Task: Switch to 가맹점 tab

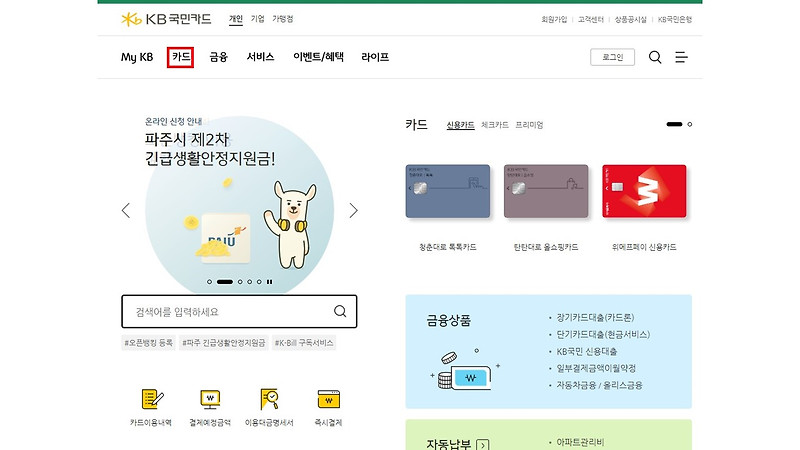Action: pos(283,19)
